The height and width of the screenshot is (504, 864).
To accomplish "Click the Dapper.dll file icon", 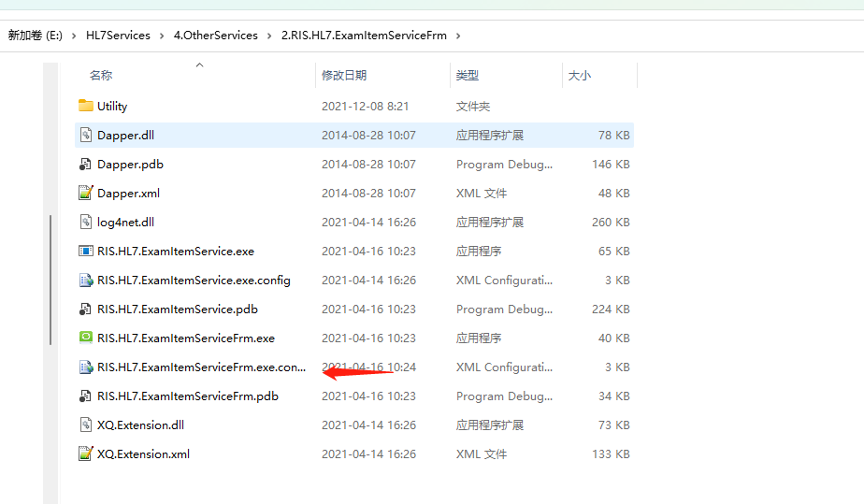I will [85, 135].
